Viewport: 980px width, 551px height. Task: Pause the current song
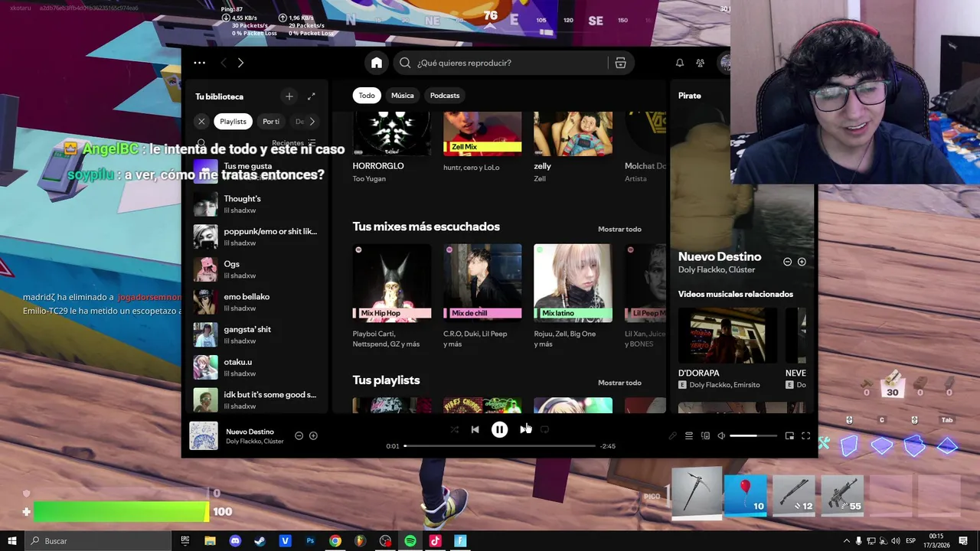tap(499, 430)
